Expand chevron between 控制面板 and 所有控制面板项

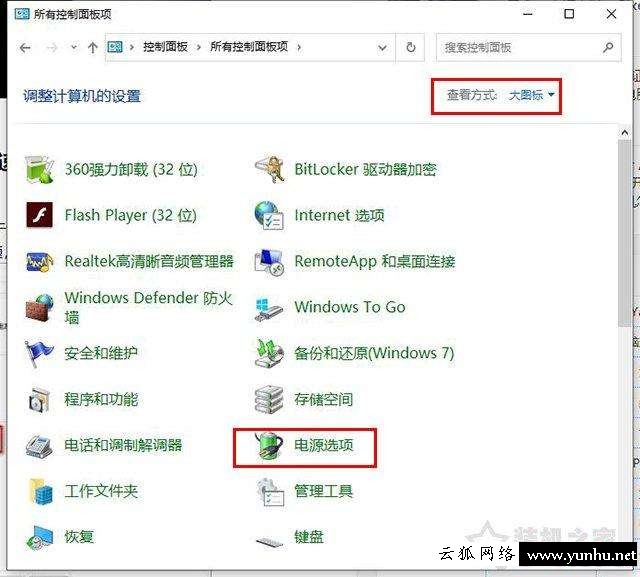[199, 48]
